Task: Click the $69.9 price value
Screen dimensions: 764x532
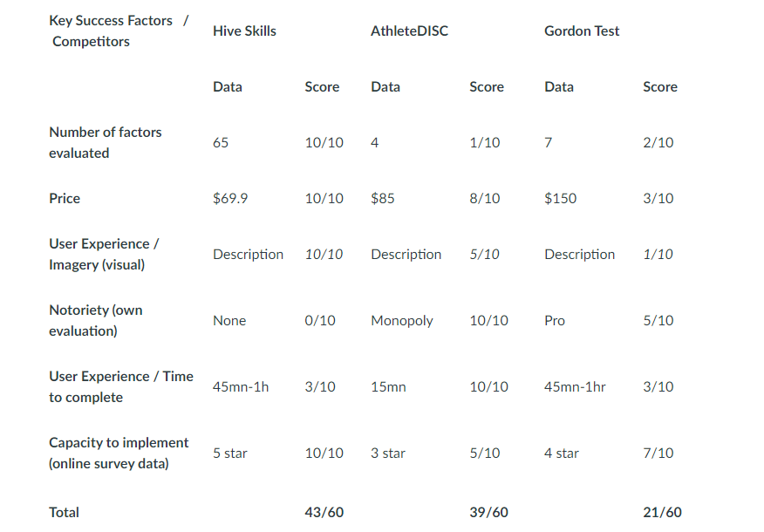Action: click(230, 199)
